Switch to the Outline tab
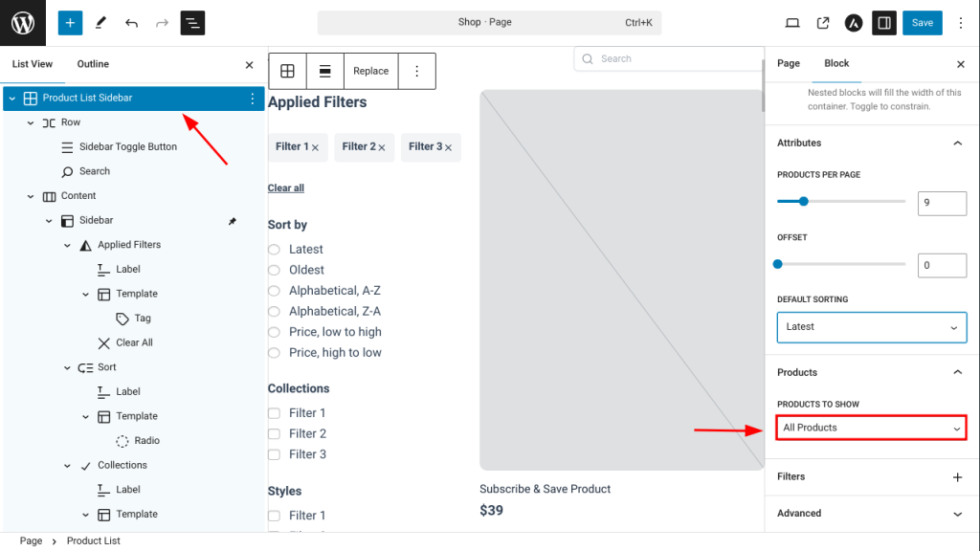The width and height of the screenshot is (980, 551). pos(93,64)
